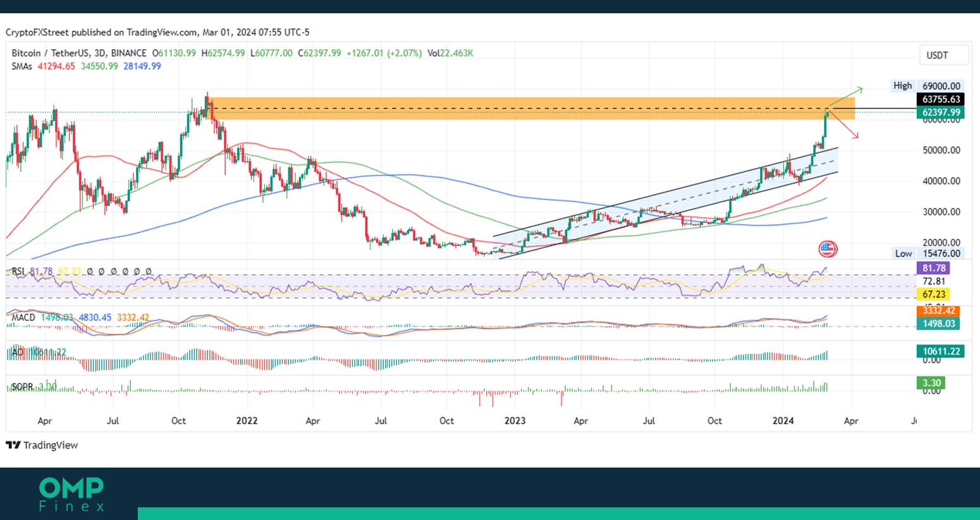Click the red SMA value 41294.65
This screenshot has width=980, height=520.
tap(56, 66)
